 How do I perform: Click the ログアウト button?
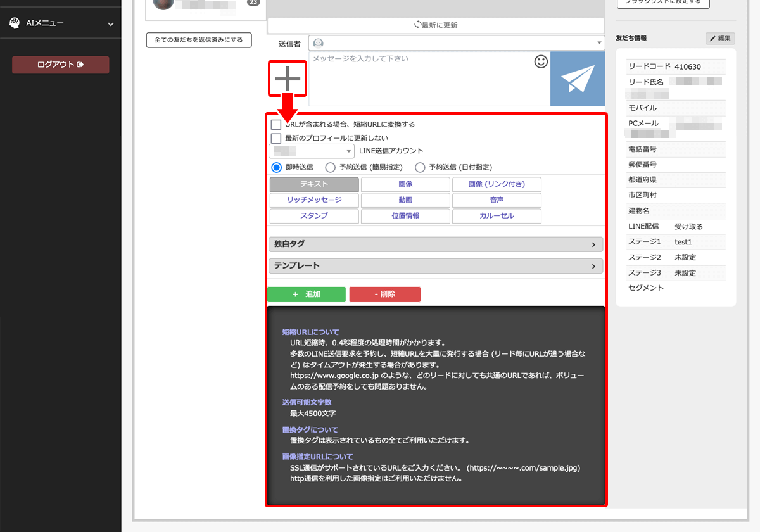click(x=61, y=65)
